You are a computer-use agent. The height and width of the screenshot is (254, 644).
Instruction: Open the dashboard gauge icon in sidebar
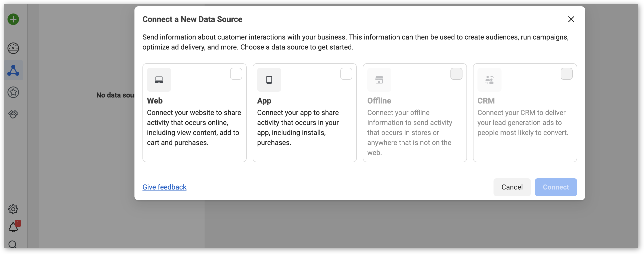point(13,48)
